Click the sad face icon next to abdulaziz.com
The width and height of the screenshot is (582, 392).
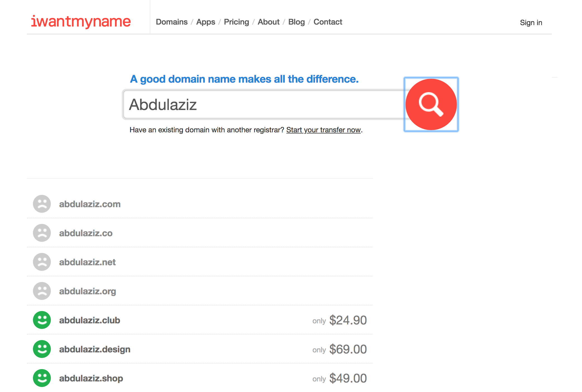tap(42, 204)
